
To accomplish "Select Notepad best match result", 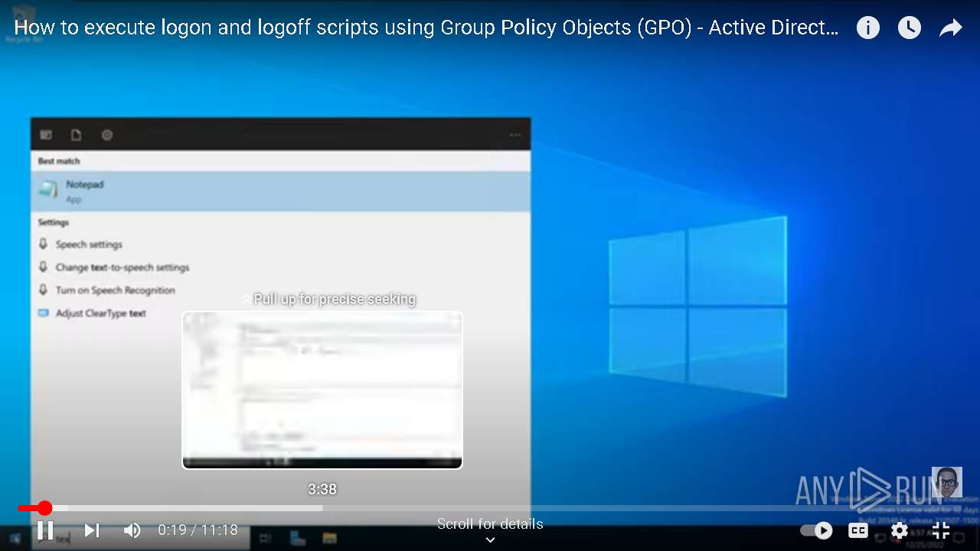I will pyautogui.click(x=280, y=191).
